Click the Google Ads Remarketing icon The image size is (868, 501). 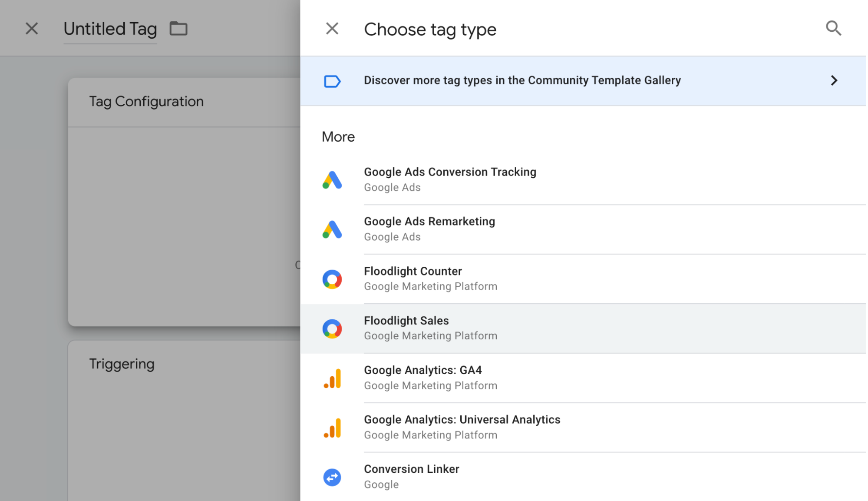coord(332,229)
